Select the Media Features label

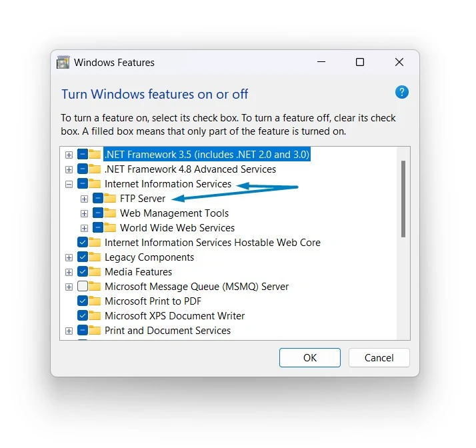click(x=138, y=271)
